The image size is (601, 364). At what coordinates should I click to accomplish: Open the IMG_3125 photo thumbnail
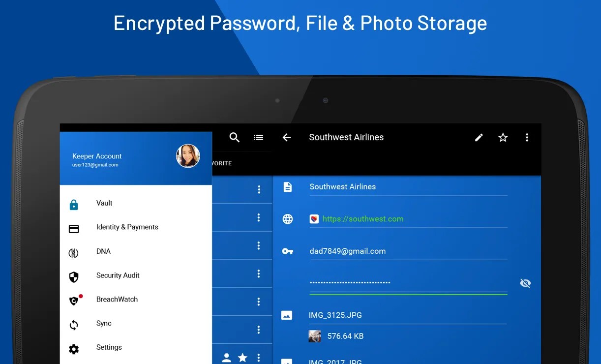pos(315,336)
